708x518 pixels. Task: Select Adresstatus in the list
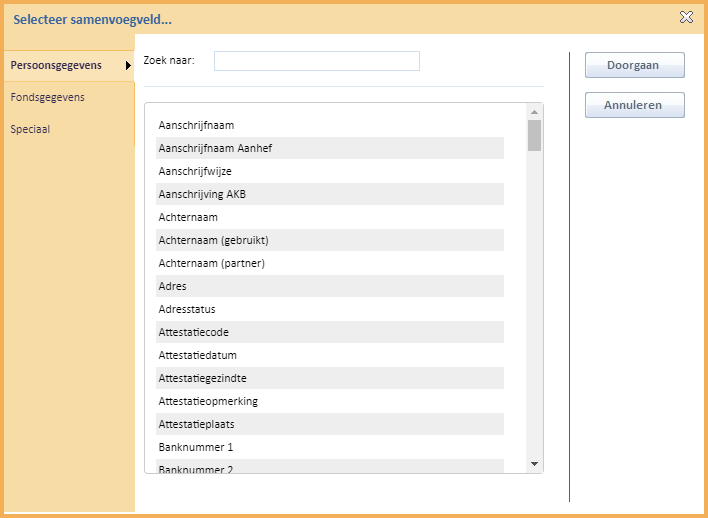pos(330,309)
